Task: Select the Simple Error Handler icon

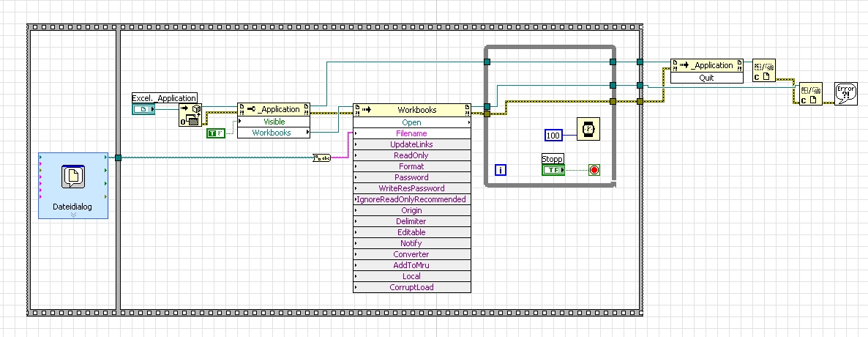Action: [x=846, y=94]
